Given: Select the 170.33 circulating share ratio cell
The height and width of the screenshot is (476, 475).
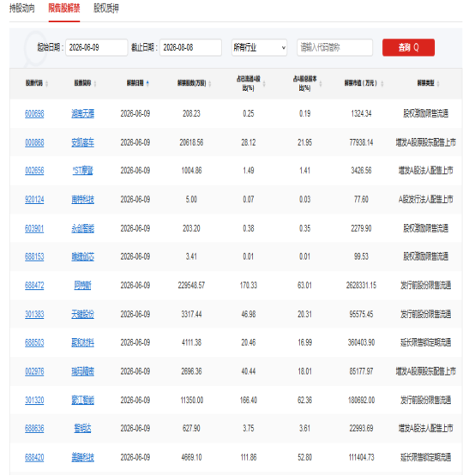Looking at the screenshot, I should (x=249, y=286).
